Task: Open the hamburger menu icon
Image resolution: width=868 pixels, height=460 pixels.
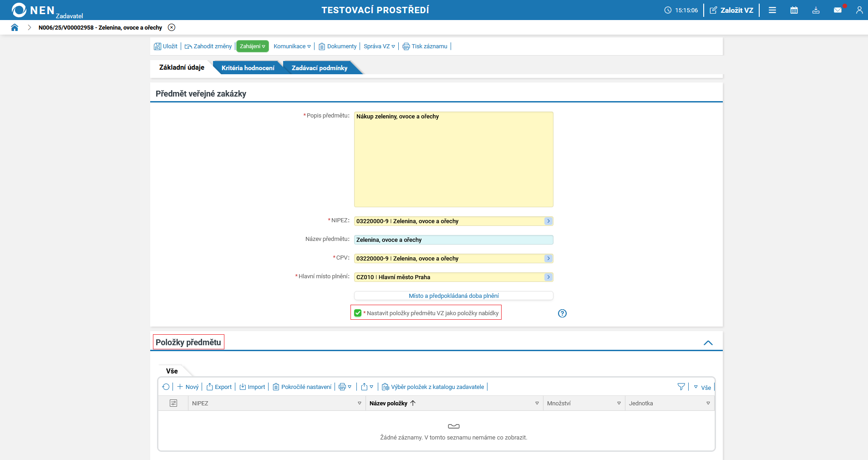Action: pyautogui.click(x=772, y=10)
